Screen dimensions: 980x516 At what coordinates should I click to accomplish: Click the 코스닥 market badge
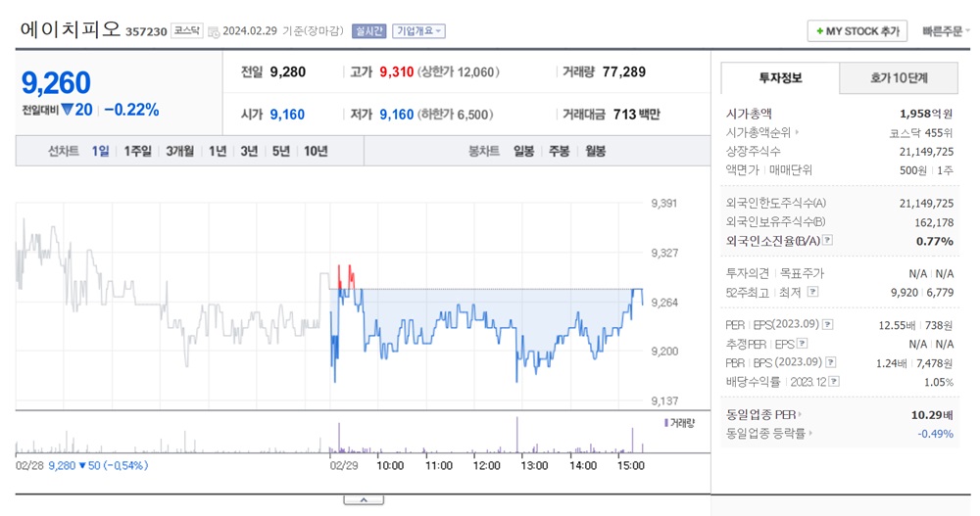click(187, 30)
